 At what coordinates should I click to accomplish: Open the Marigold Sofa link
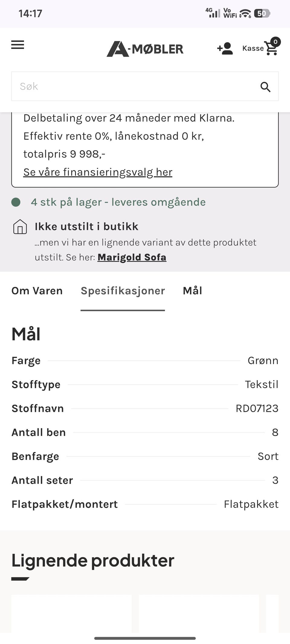pyautogui.click(x=132, y=257)
